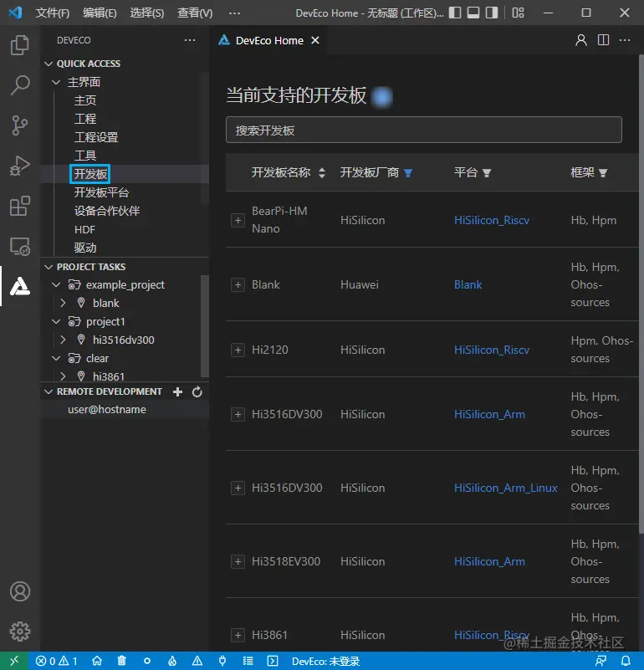Click the feedback icon in status bar
The height and width of the screenshot is (670, 644).
[601, 661]
